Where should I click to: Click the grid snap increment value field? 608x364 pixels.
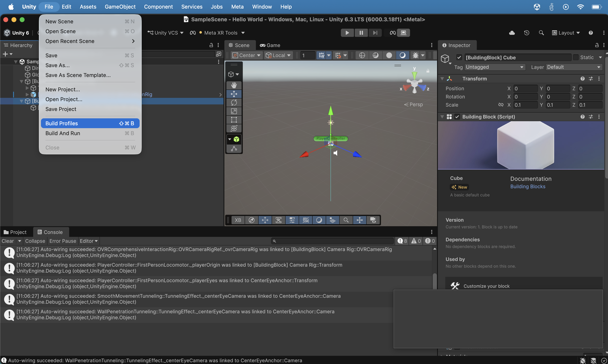coord(307,55)
